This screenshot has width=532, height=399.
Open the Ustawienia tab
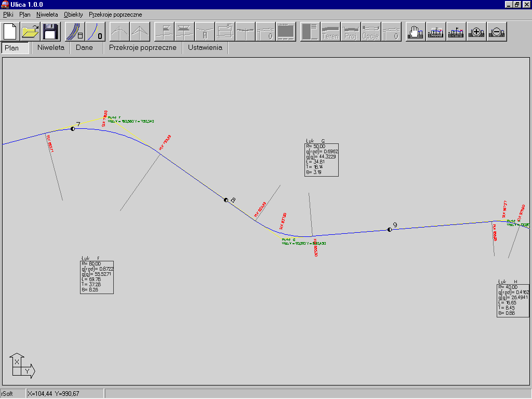205,48
